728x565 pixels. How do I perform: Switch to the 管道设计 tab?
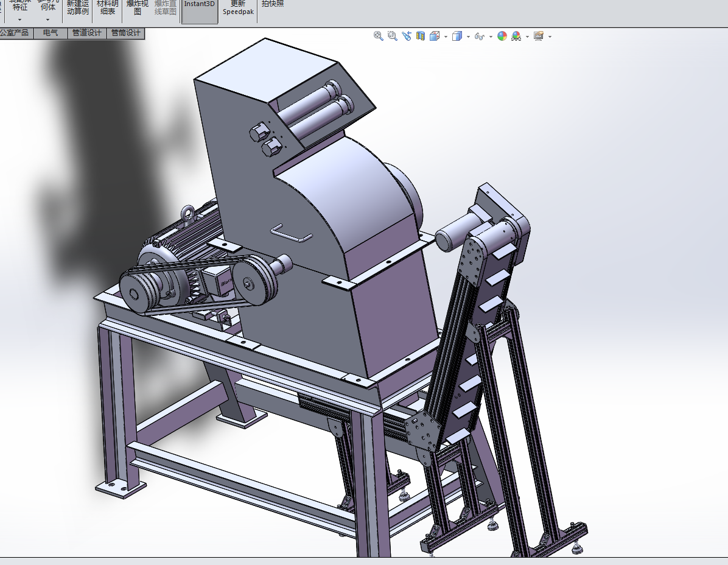pos(87,33)
